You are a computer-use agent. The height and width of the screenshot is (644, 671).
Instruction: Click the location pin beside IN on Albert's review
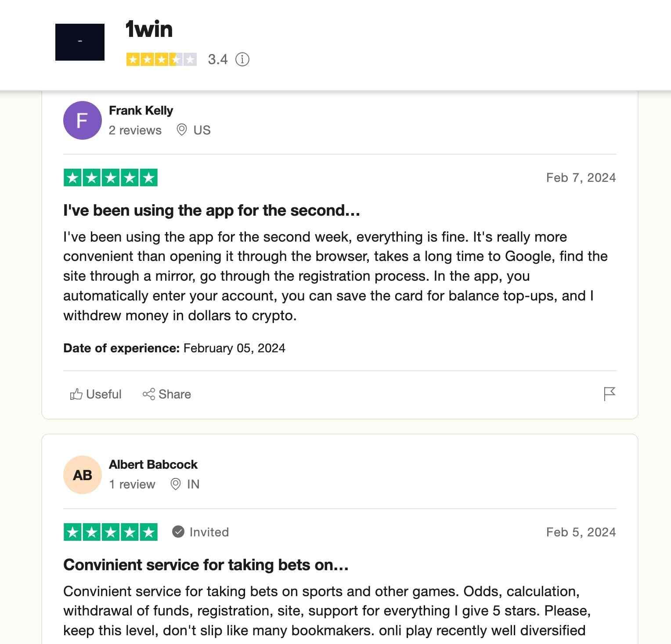176,484
